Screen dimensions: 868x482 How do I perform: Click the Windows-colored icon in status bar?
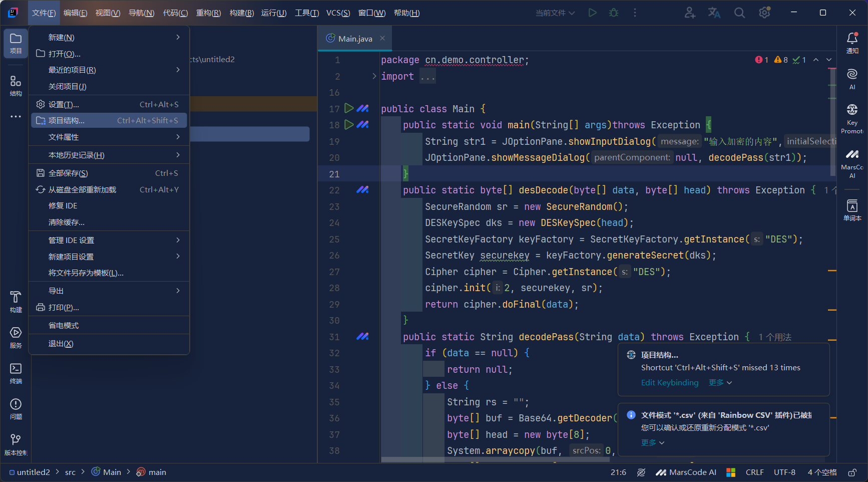(731, 472)
